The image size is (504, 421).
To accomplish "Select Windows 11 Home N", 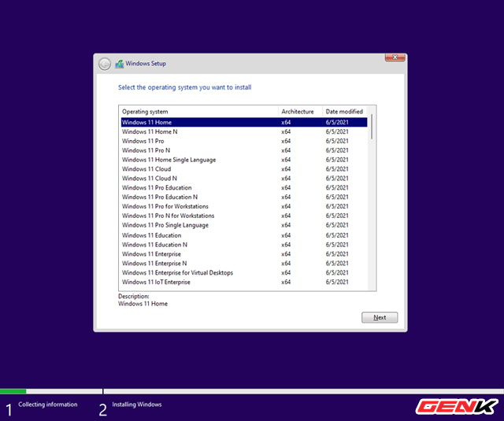I will coord(244,131).
